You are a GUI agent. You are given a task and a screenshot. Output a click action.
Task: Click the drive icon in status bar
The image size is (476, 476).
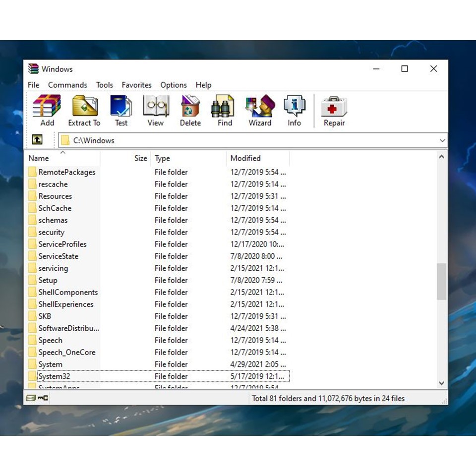coord(31,398)
